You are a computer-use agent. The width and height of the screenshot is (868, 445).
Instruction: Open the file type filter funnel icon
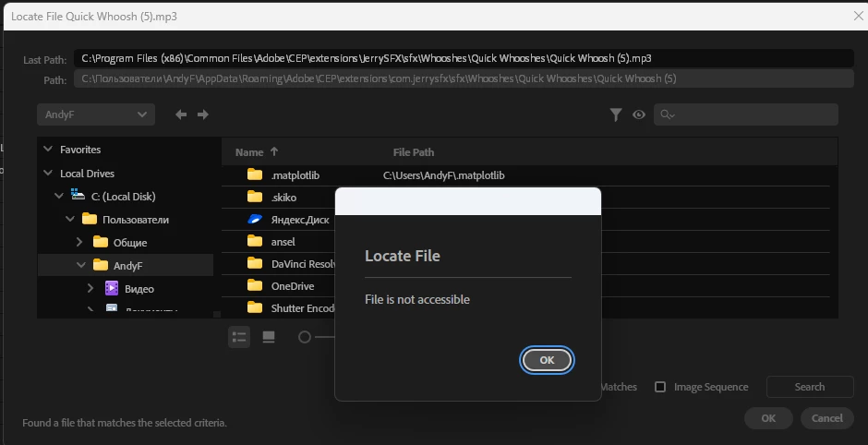[616, 114]
